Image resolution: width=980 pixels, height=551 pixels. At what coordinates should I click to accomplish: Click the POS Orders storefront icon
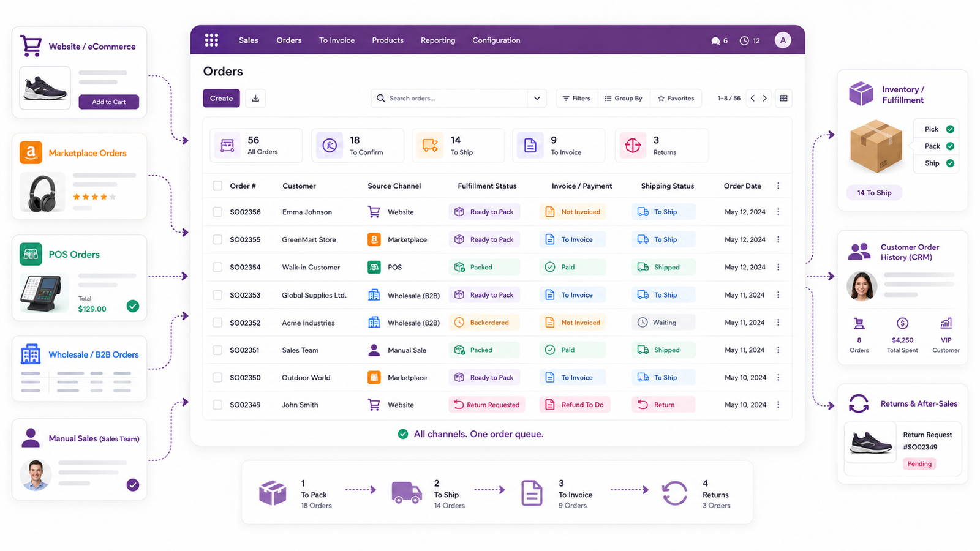(31, 254)
